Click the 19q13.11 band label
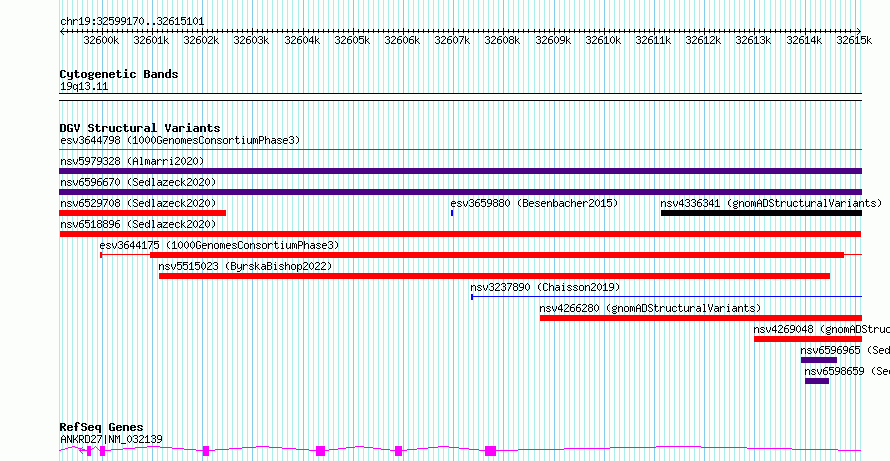The image size is (890, 461). pos(84,87)
